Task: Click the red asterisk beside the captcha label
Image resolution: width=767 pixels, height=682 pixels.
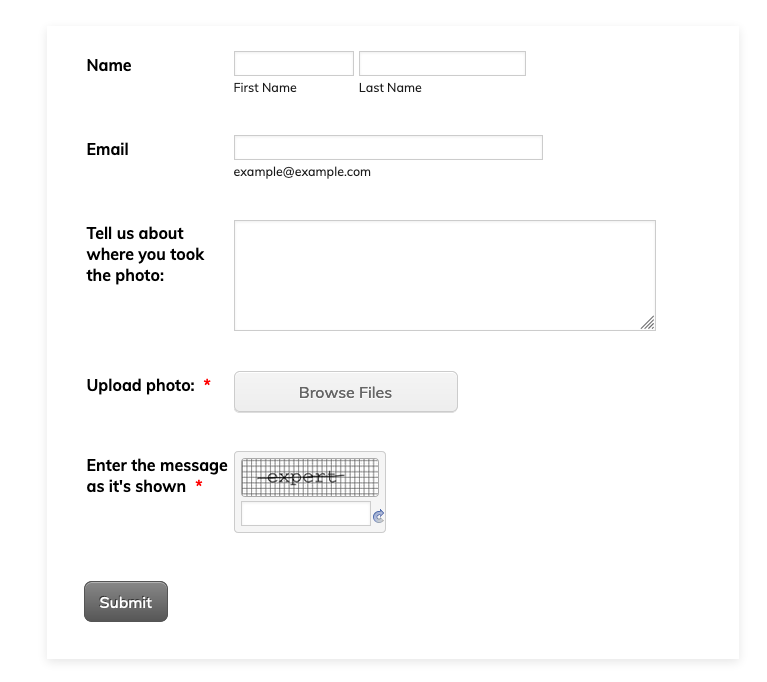Action: click(x=199, y=486)
